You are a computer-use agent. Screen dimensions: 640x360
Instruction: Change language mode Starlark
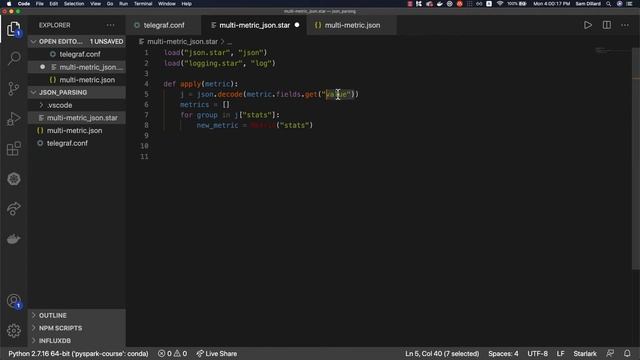[585, 353]
